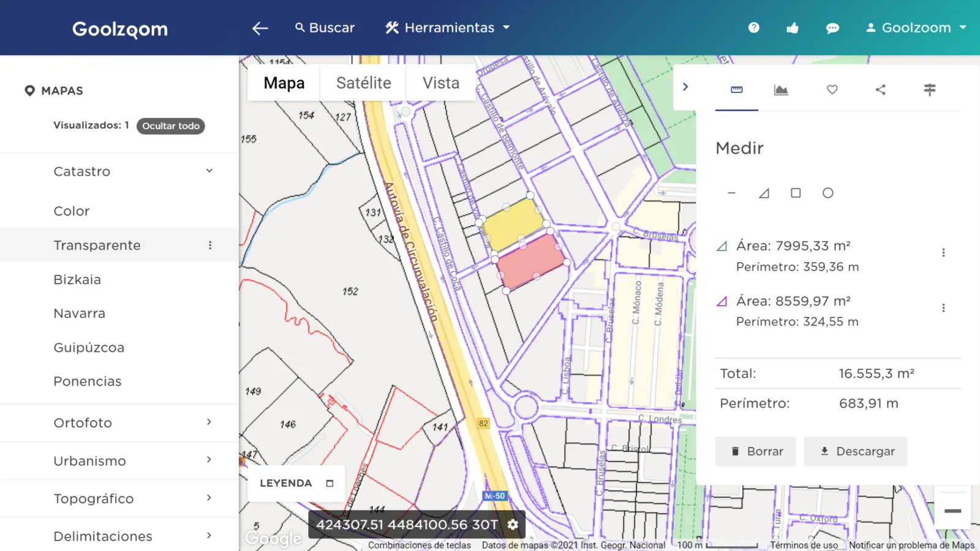Switch to Mapa view tab
The image size is (980, 551).
point(284,83)
